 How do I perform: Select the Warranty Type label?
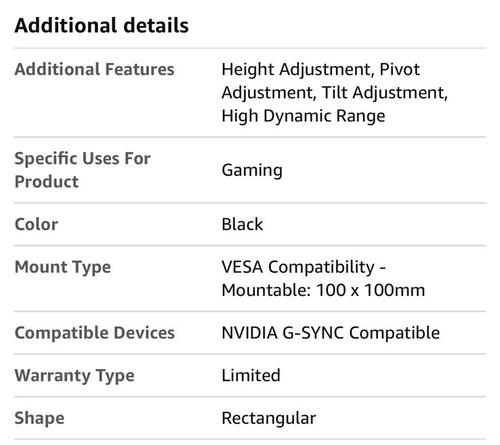coord(75,376)
